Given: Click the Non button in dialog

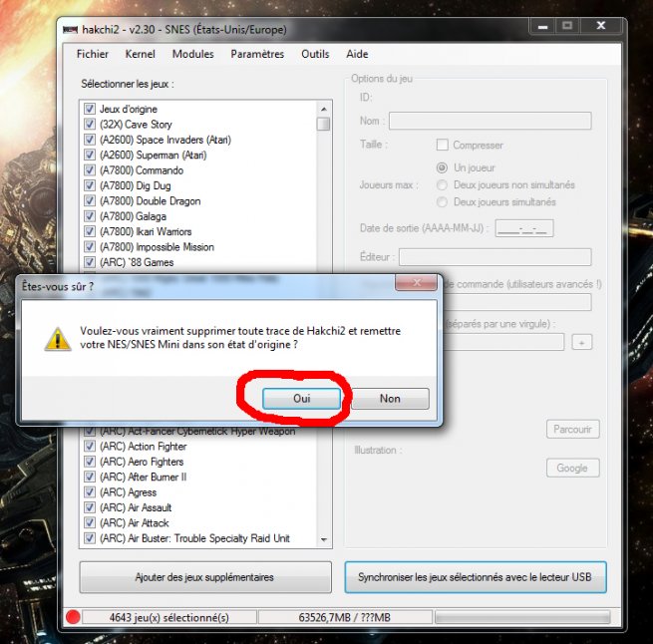Looking at the screenshot, I should (390, 398).
